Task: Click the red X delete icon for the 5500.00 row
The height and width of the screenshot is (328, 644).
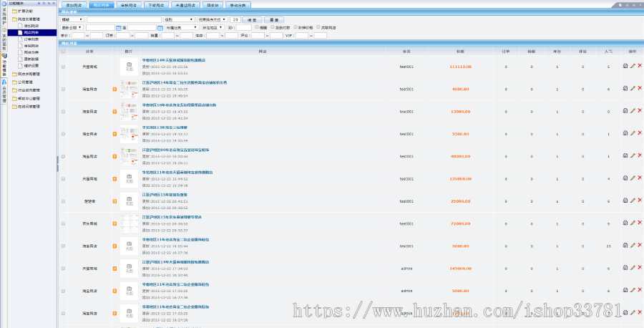Action: click(640, 132)
